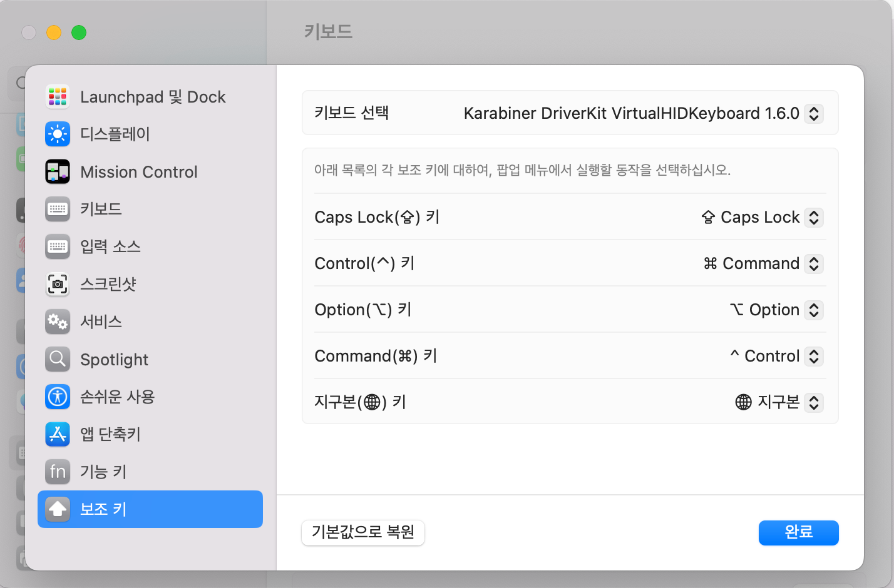The height and width of the screenshot is (588, 894).
Task: Select 앱 단축키 in the sidebar
Action: (x=150, y=434)
